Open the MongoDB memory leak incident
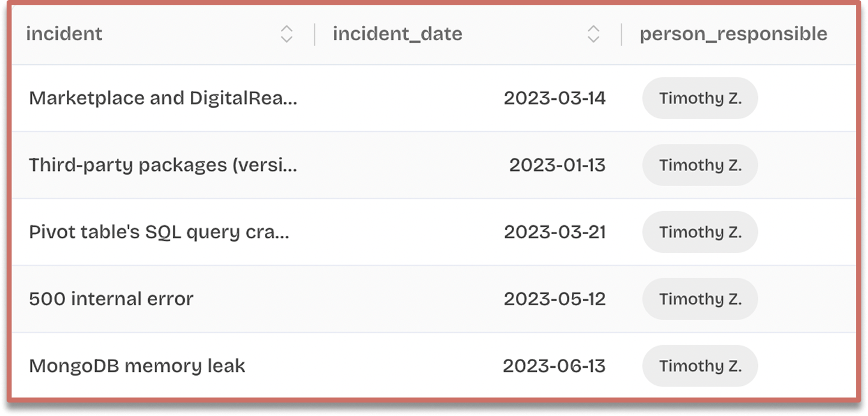The image size is (868, 416). pos(137,366)
